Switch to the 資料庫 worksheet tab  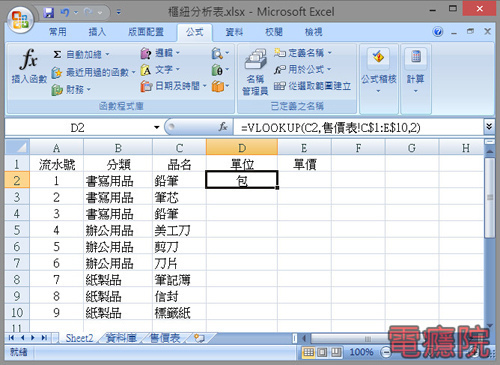pyautogui.click(x=121, y=338)
